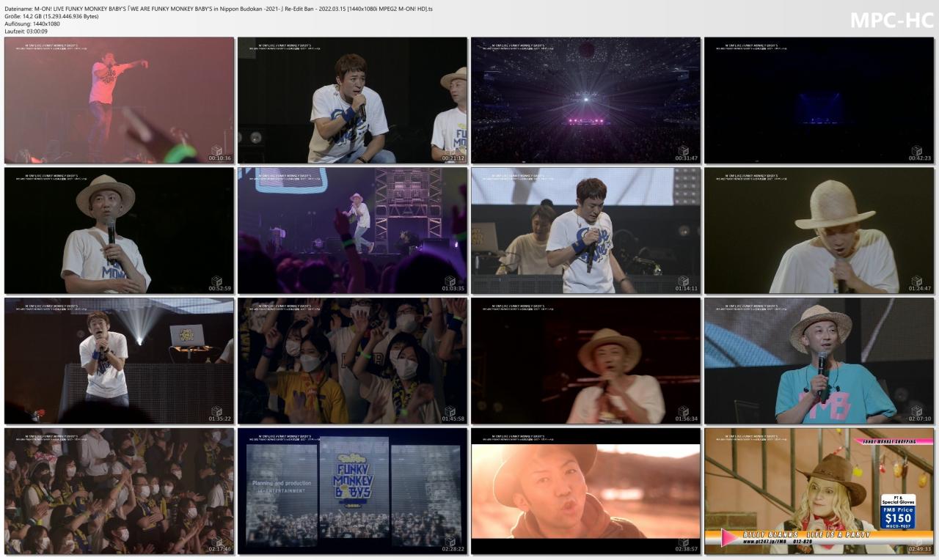The height and width of the screenshot is (560, 939).
Task: Select the thumbnail at timestamp 01:03:35
Action: click(x=352, y=231)
